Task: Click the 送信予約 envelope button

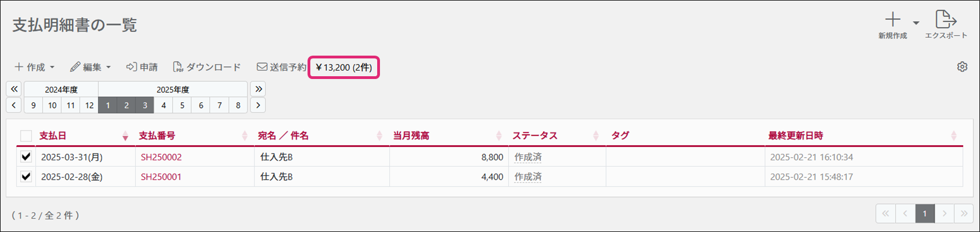Action: pyautogui.click(x=281, y=67)
